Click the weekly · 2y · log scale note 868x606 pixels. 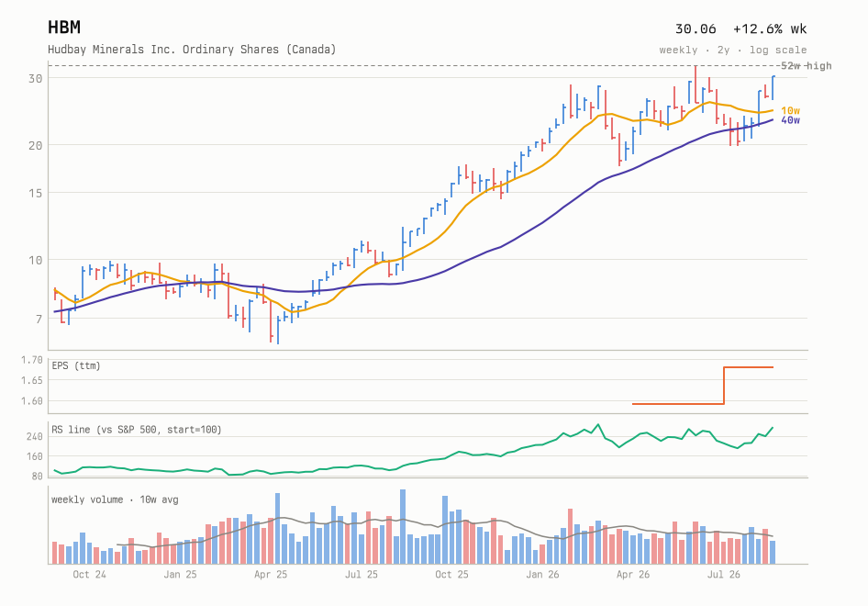coord(732,50)
